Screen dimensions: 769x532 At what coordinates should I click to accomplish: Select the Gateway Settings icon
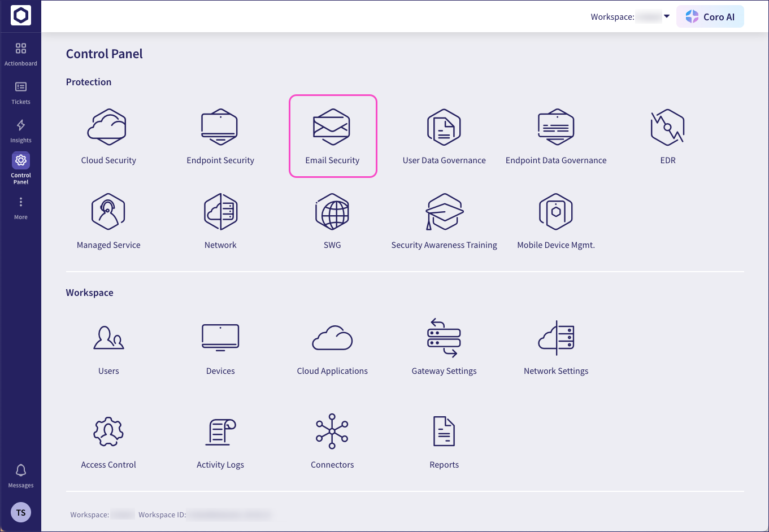pyautogui.click(x=444, y=346)
